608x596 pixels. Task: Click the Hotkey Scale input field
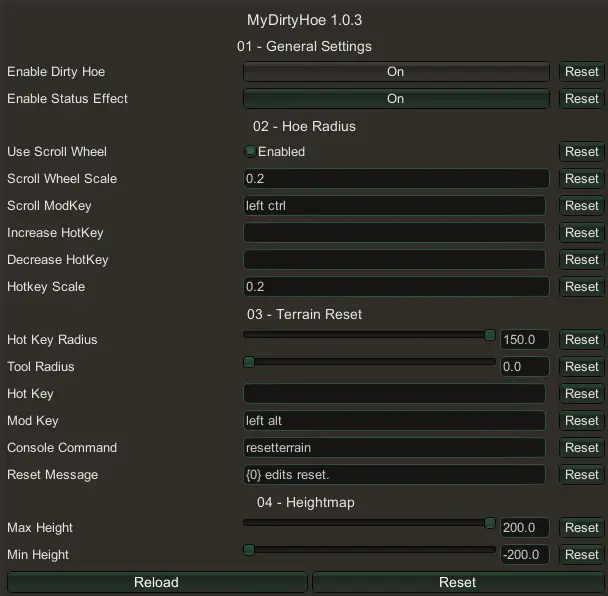(x=396, y=287)
